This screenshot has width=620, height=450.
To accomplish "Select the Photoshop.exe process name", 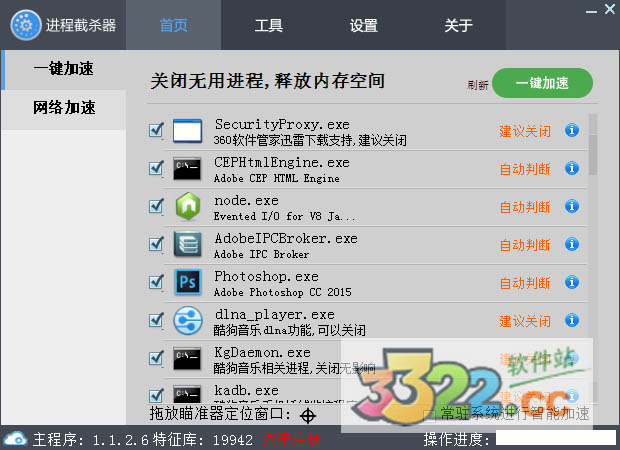I will point(267,276).
